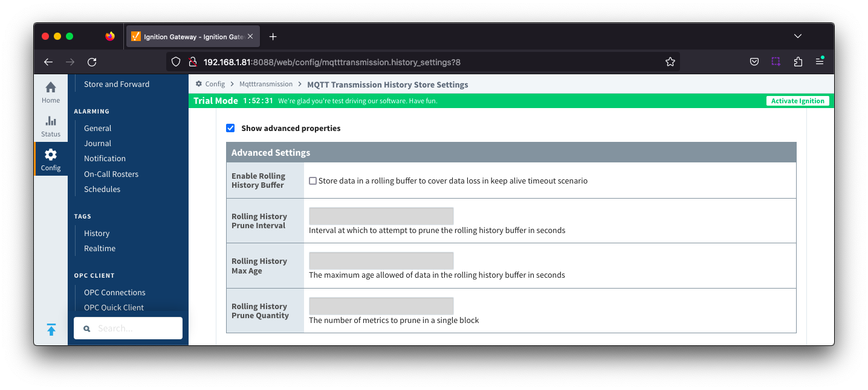868x390 pixels.
Task: Enable the Rolling History Buffer checkbox
Action: pyautogui.click(x=313, y=181)
